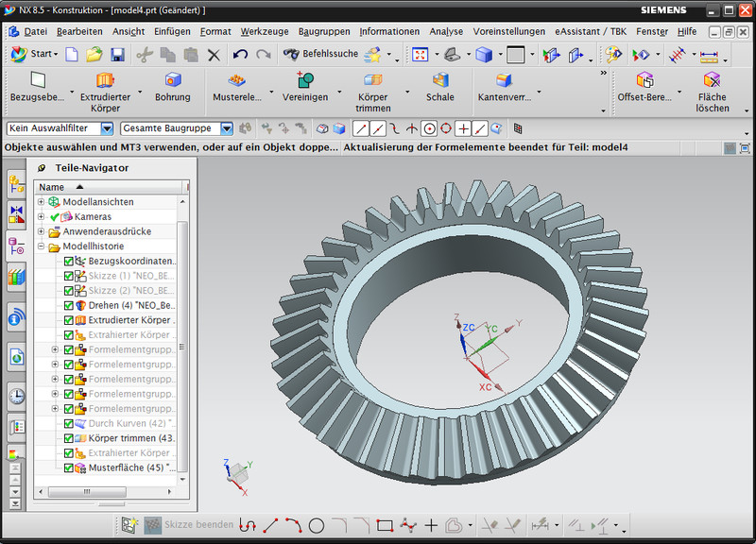Open the Kein Auswahlfilter dropdown
The height and width of the screenshot is (544, 756).
pos(107,128)
